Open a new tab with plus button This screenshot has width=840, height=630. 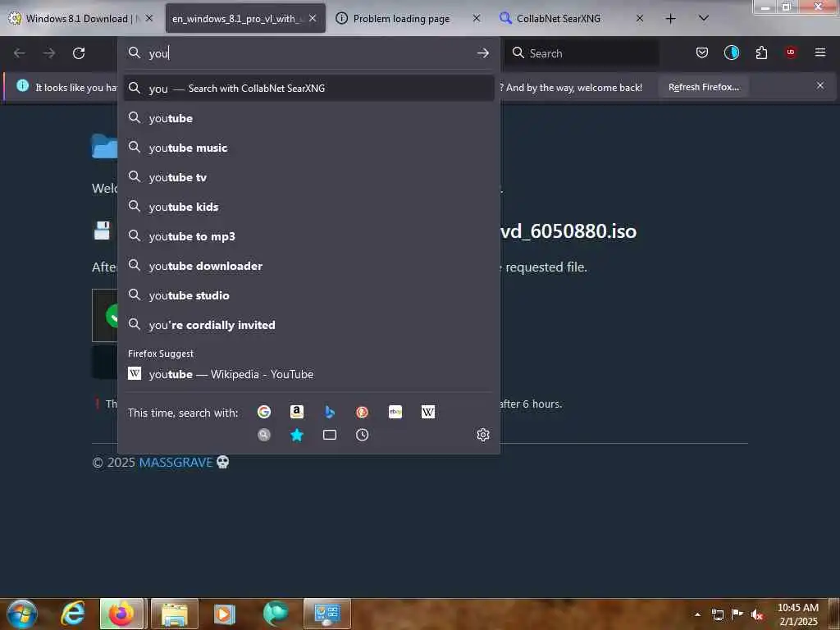coord(670,19)
